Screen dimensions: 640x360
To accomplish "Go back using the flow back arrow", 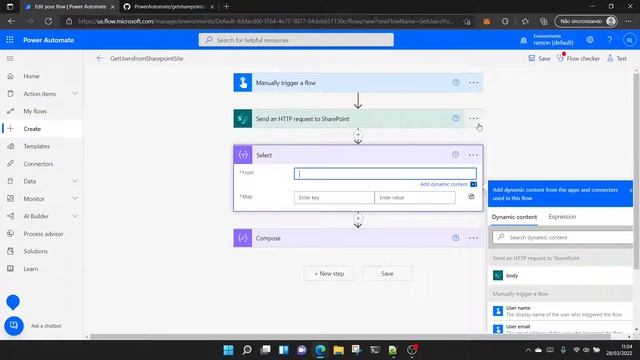I will pyautogui.click(x=100, y=58).
